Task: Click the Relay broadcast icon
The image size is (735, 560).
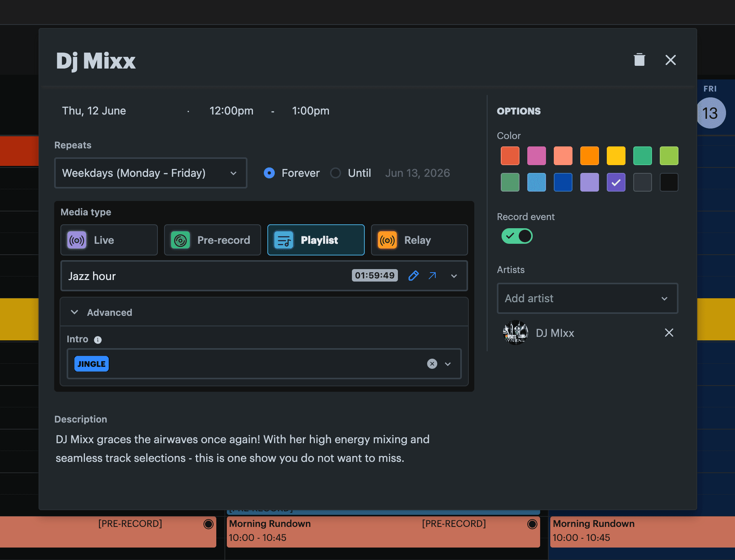Action: (x=387, y=240)
